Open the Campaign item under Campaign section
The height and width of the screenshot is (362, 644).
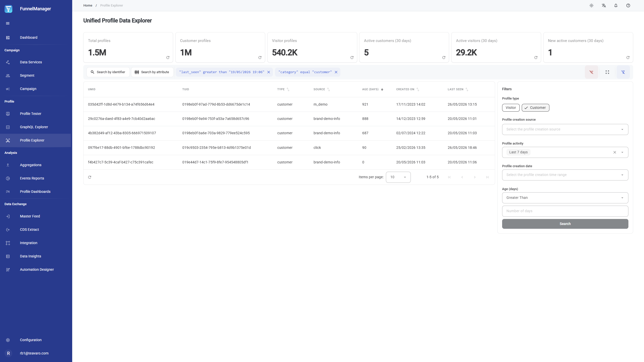[x=35, y=89]
